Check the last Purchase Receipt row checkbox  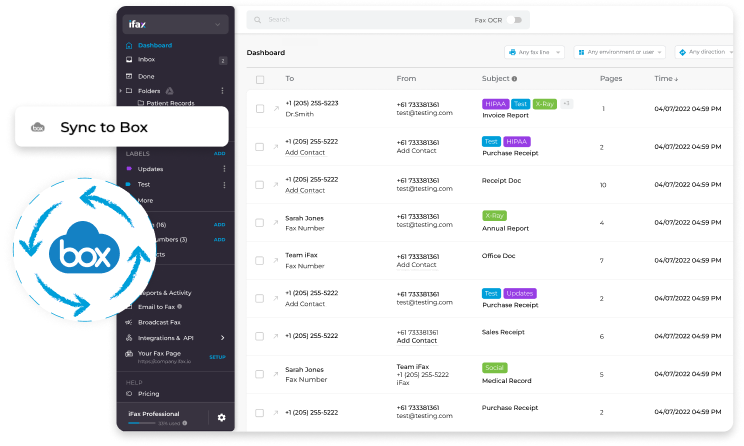tap(260, 413)
